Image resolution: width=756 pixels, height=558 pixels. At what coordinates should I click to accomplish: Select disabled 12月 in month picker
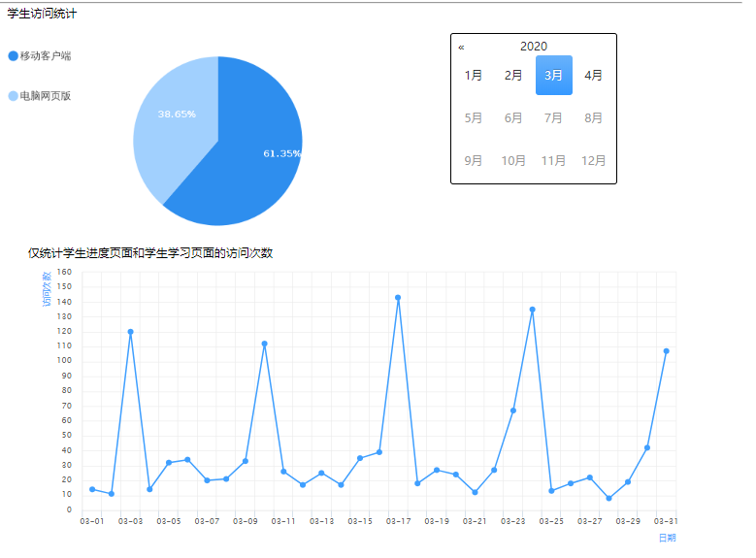[x=593, y=161]
